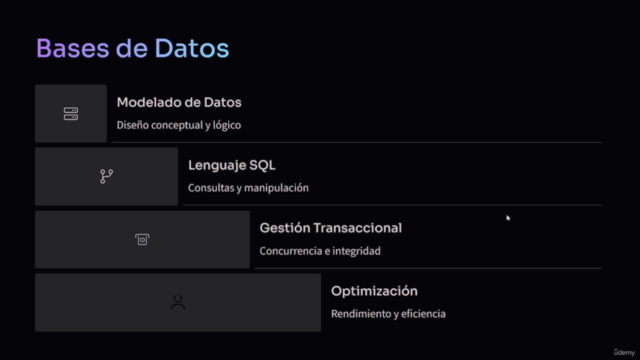Click the 'Lenguaje SQL' heading
This screenshot has width=640, height=360.
231,165
